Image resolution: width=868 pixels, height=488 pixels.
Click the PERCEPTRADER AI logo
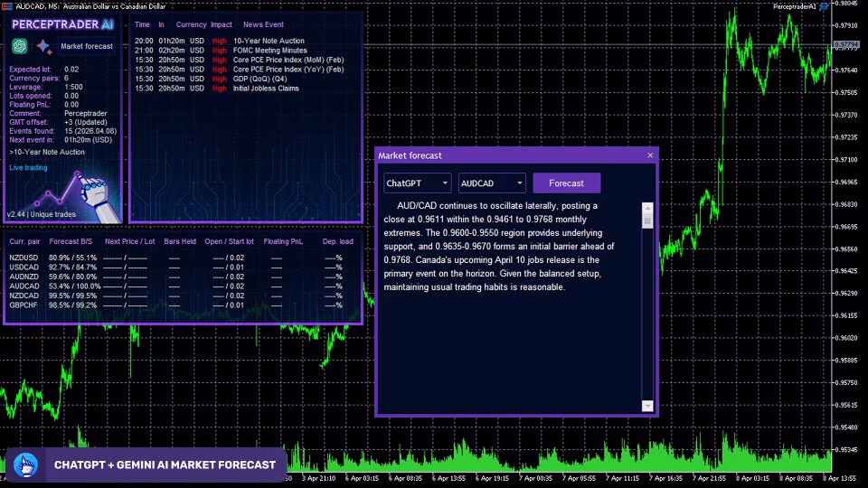pyautogui.click(x=62, y=24)
